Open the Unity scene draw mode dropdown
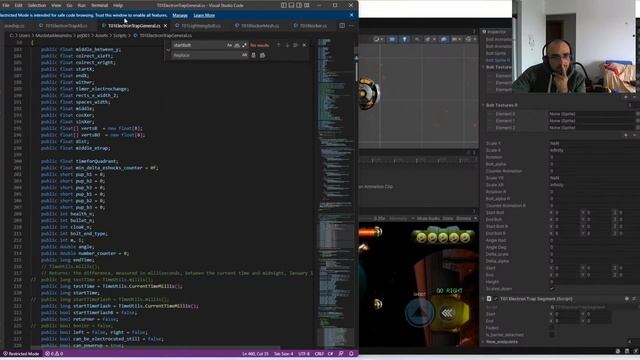Screen dimensions: 640x360 coord(378,39)
